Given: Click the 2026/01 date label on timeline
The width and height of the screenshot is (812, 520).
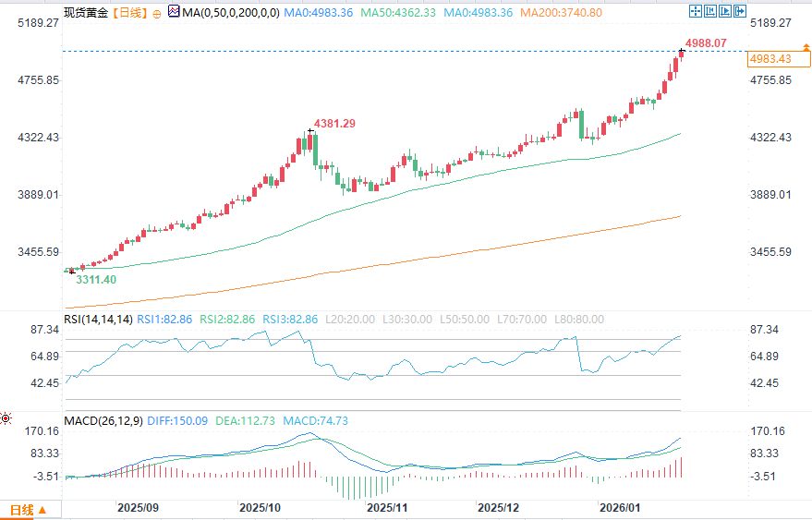Looking at the screenshot, I should click(x=620, y=508).
